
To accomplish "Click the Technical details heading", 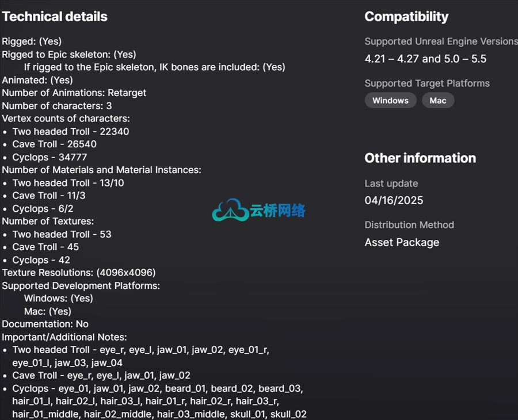I will (x=55, y=17).
